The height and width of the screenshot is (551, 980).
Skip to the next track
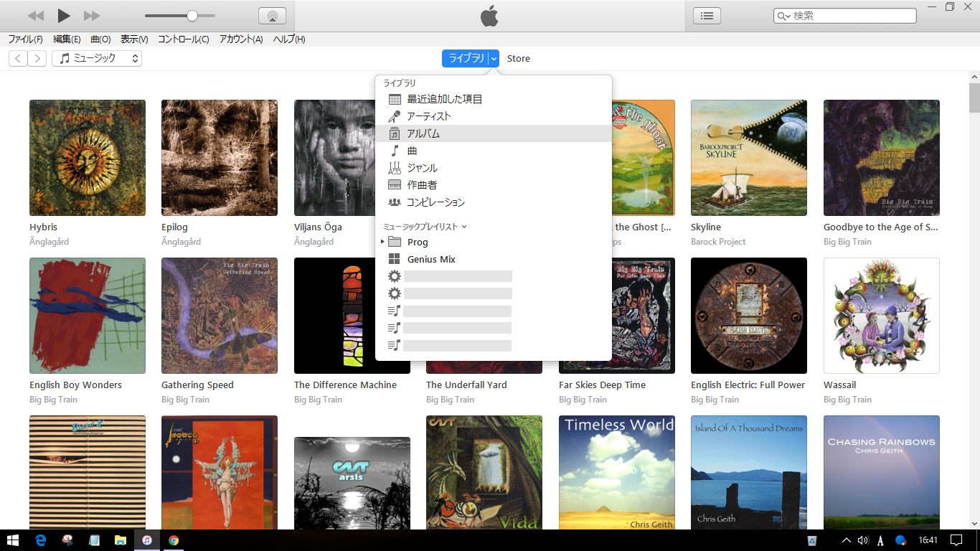coord(92,16)
